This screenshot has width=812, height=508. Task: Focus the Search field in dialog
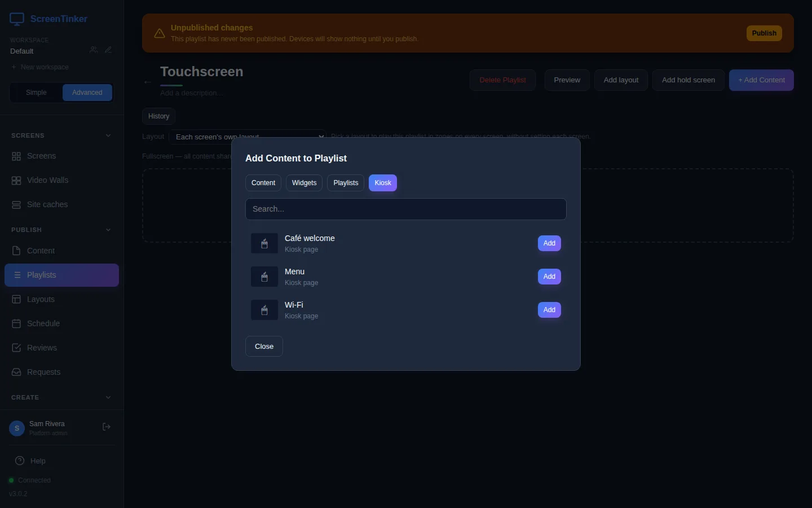click(406, 209)
